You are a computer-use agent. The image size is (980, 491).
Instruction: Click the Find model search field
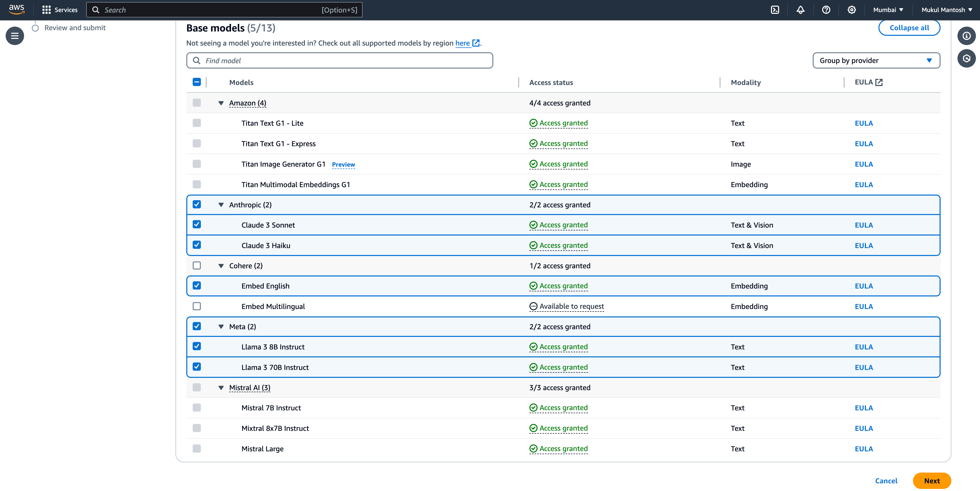(x=339, y=60)
